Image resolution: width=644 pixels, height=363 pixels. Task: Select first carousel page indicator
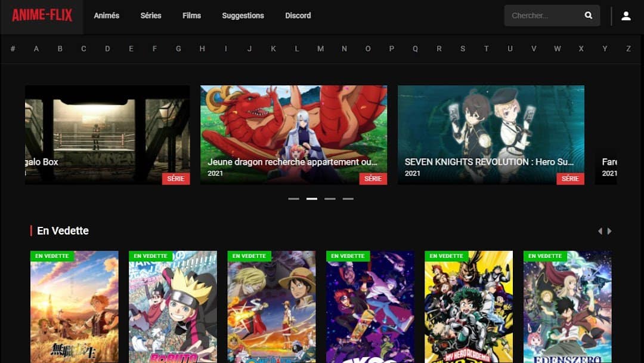293,199
